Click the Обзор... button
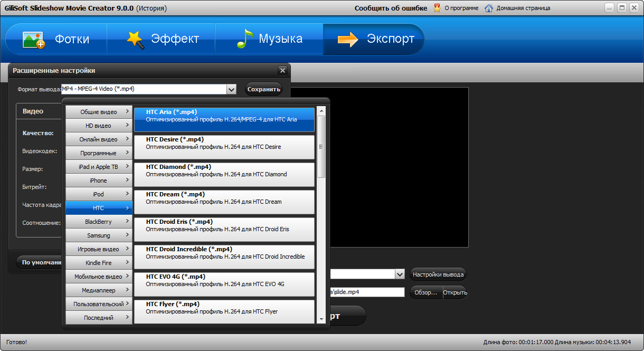This screenshot has height=351, width=644. tap(426, 292)
